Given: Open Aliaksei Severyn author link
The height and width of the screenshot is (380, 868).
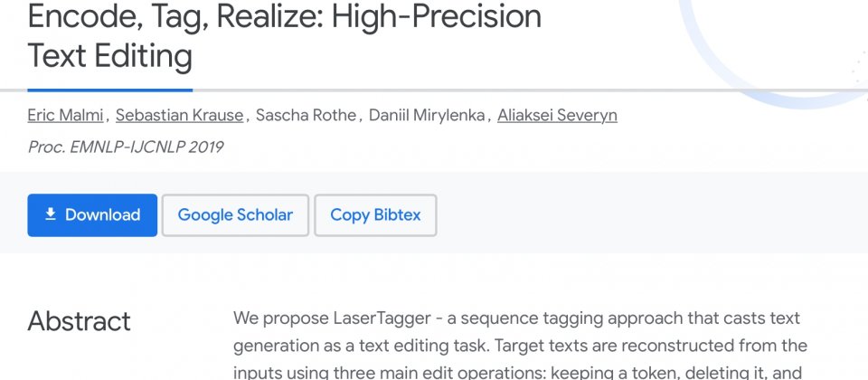Looking at the screenshot, I should (x=557, y=115).
